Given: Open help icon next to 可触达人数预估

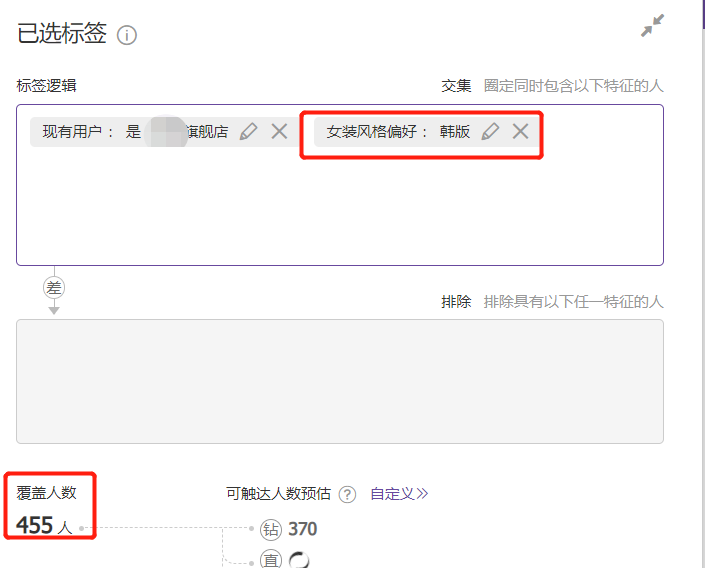Looking at the screenshot, I should pyautogui.click(x=347, y=494).
